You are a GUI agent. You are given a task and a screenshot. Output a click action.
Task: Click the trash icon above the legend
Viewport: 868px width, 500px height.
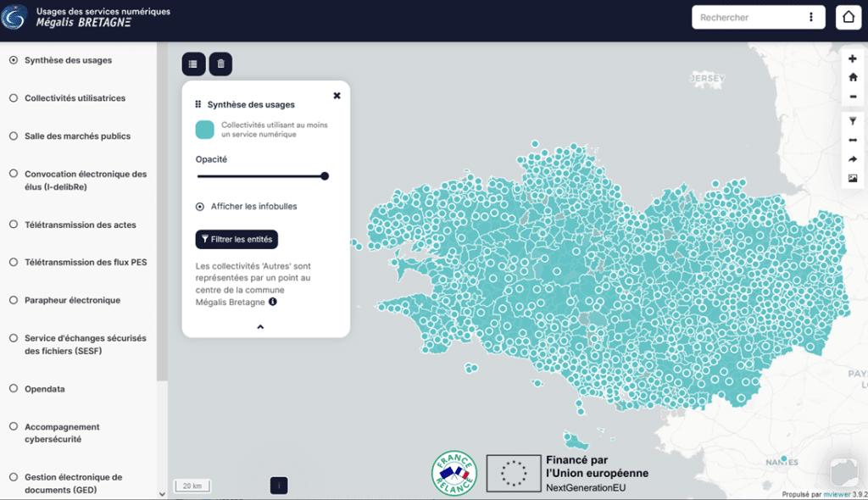pos(220,64)
